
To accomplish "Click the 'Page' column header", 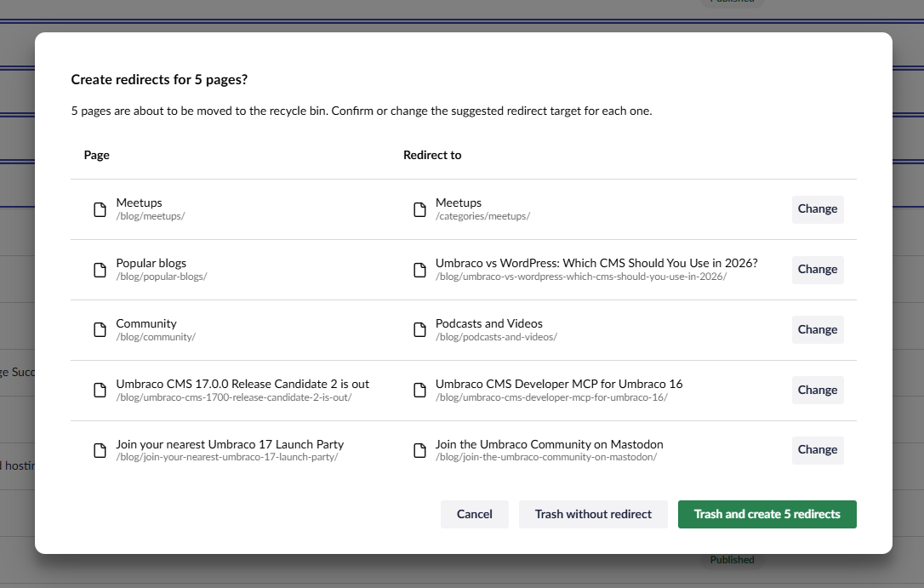I will click(97, 155).
